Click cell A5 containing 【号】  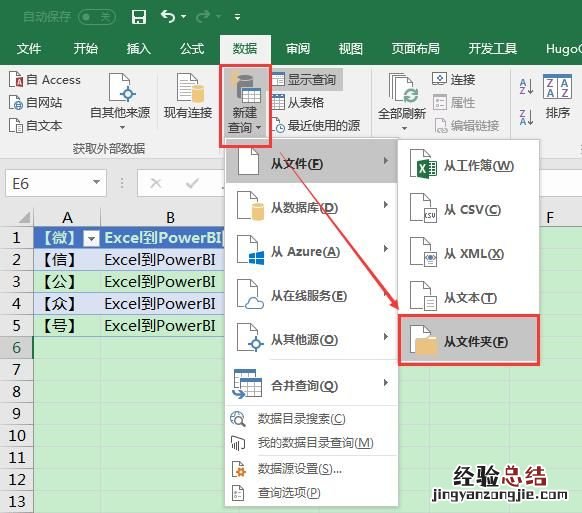[x=67, y=326]
